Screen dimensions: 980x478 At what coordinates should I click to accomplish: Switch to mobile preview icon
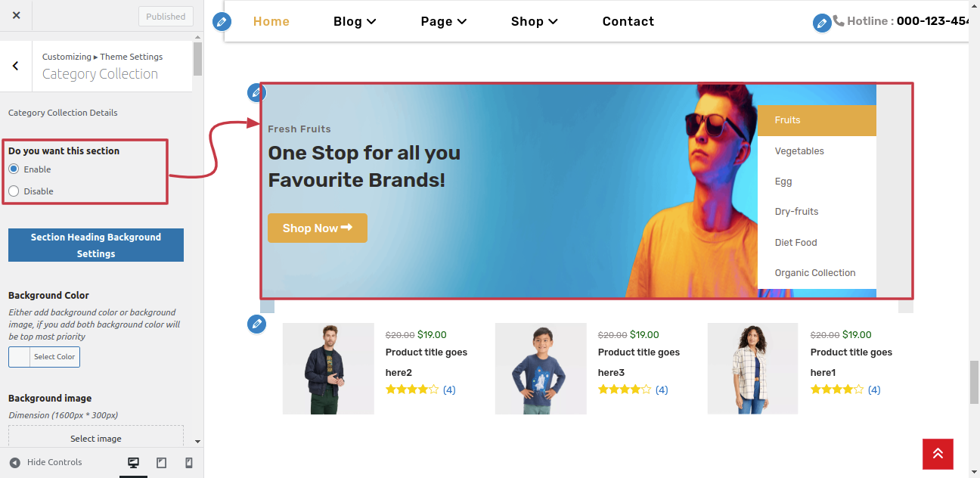click(x=189, y=463)
